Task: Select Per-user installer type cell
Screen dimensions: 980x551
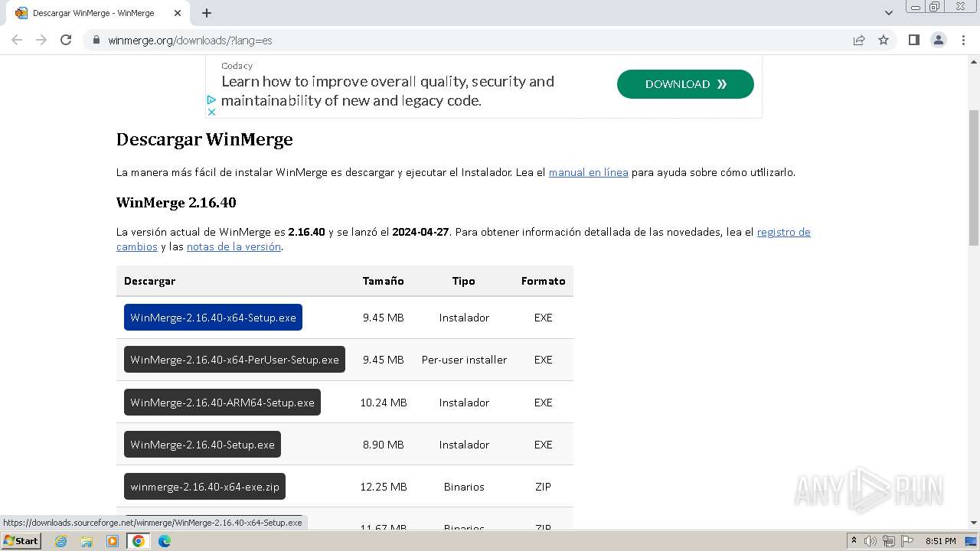Action: 464,360
